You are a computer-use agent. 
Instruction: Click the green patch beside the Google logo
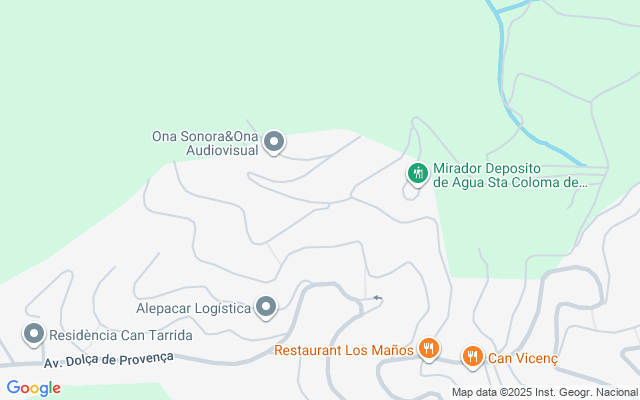pyautogui.click(x=116, y=391)
